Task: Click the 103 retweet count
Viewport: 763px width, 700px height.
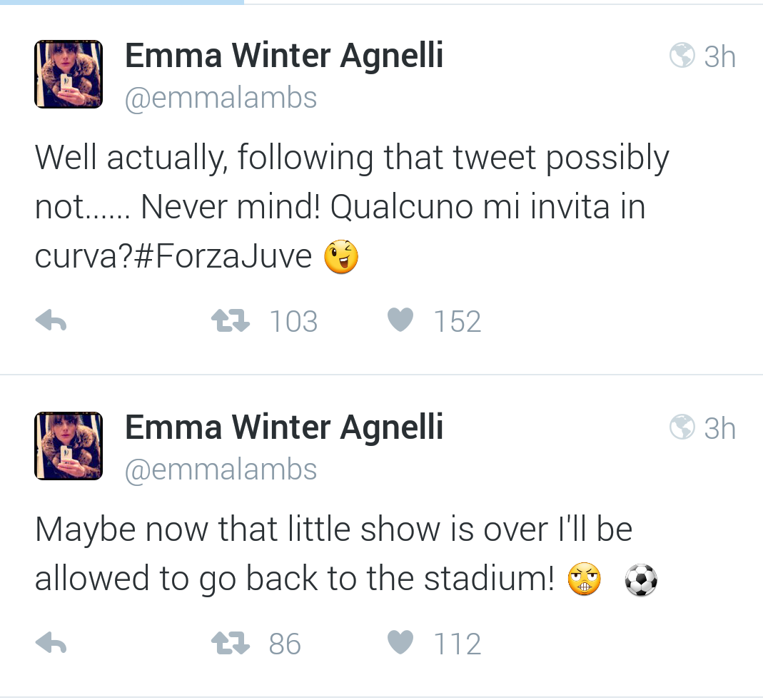Action: coord(293,323)
